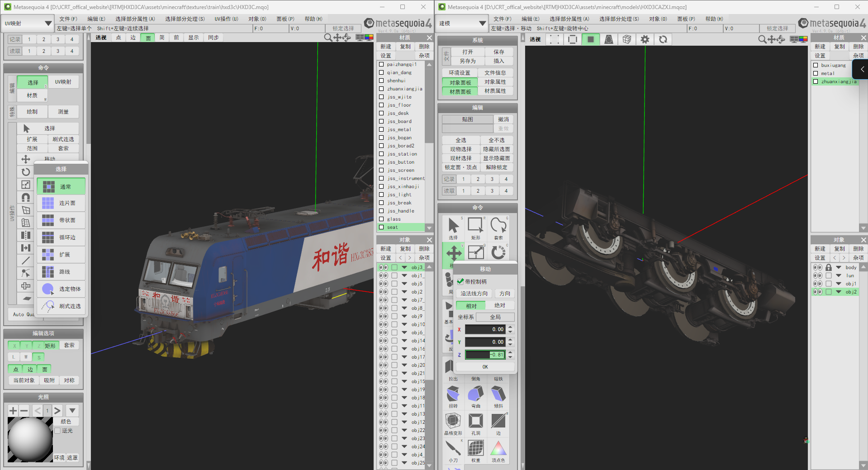Add a light with the plus icon

(13, 411)
